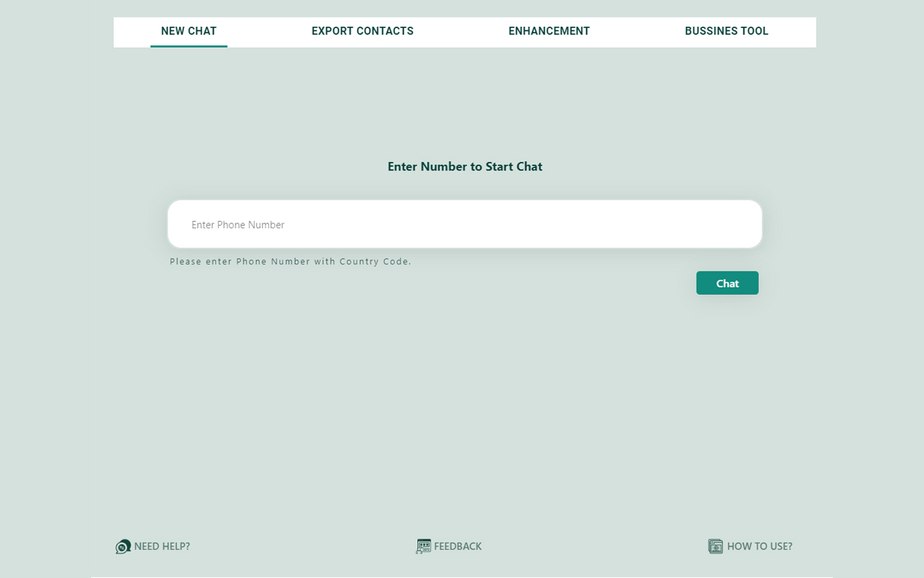Viewport: 924px width, 578px height.
Task: Select the 'Please enter Phone Number with Country Code.' hint
Action: click(x=291, y=262)
